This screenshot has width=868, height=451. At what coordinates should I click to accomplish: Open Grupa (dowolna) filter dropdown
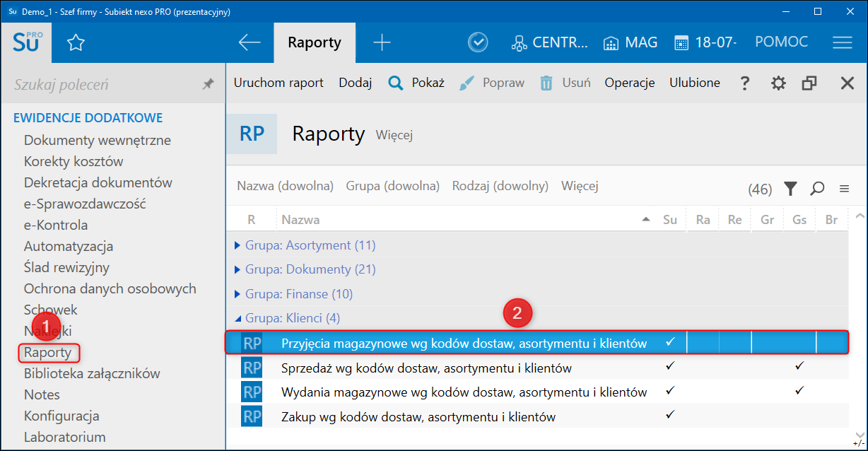[x=393, y=187]
